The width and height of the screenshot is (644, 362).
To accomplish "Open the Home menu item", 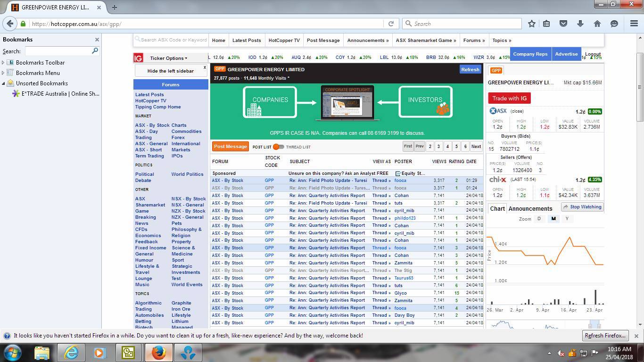I will click(x=218, y=40).
